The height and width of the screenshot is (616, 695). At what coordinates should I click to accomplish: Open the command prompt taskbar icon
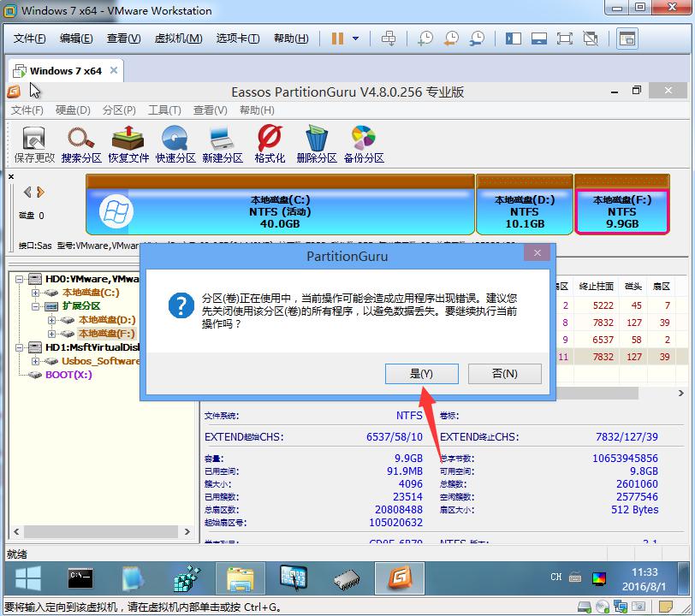coord(80,578)
